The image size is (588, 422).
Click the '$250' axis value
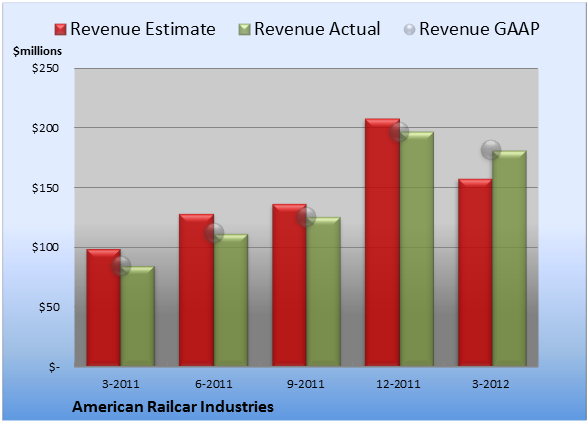tap(45, 68)
